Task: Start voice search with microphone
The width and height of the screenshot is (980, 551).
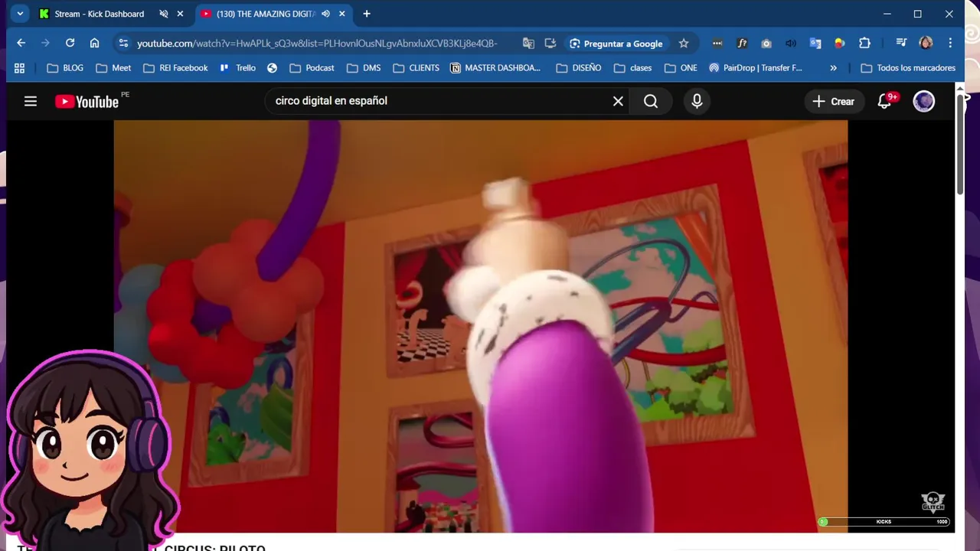Action: pyautogui.click(x=697, y=101)
